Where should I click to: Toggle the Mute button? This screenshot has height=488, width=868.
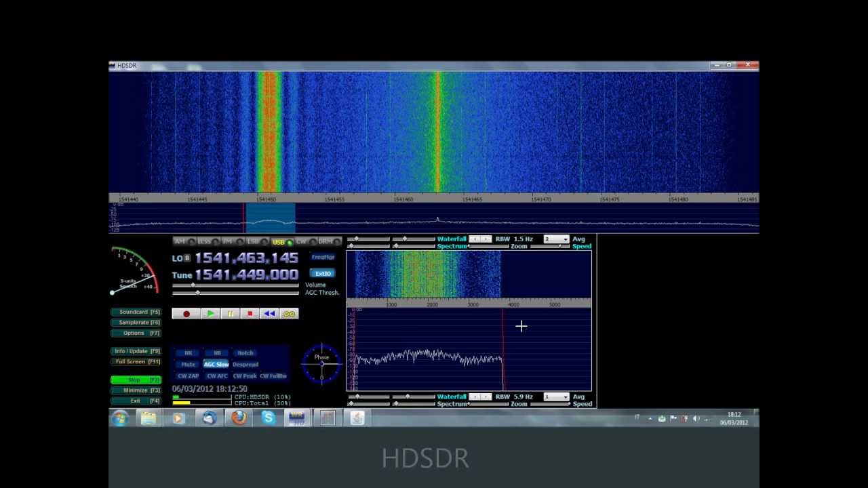(188, 365)
